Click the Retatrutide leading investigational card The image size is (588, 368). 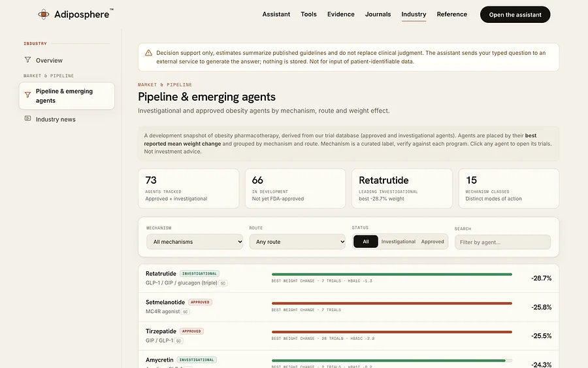[x=402, y=188]
